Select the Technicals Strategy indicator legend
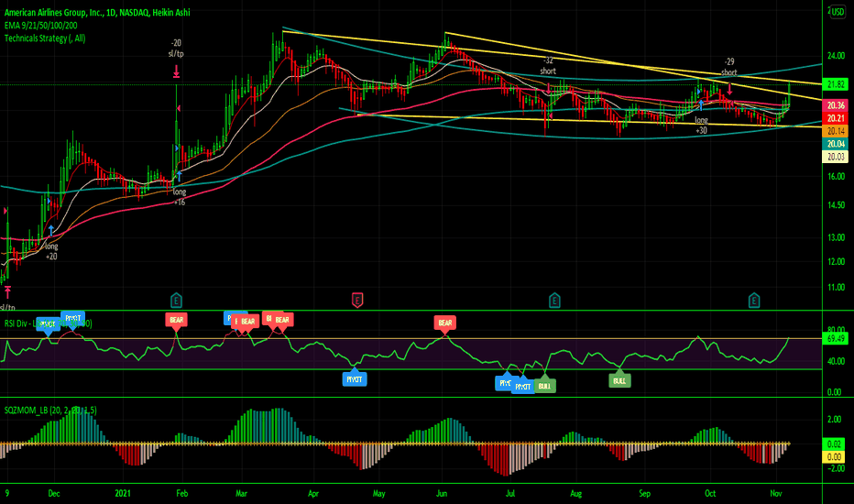Screen dimensions: 854x504 pyautogui.click(x=45, y=38)
